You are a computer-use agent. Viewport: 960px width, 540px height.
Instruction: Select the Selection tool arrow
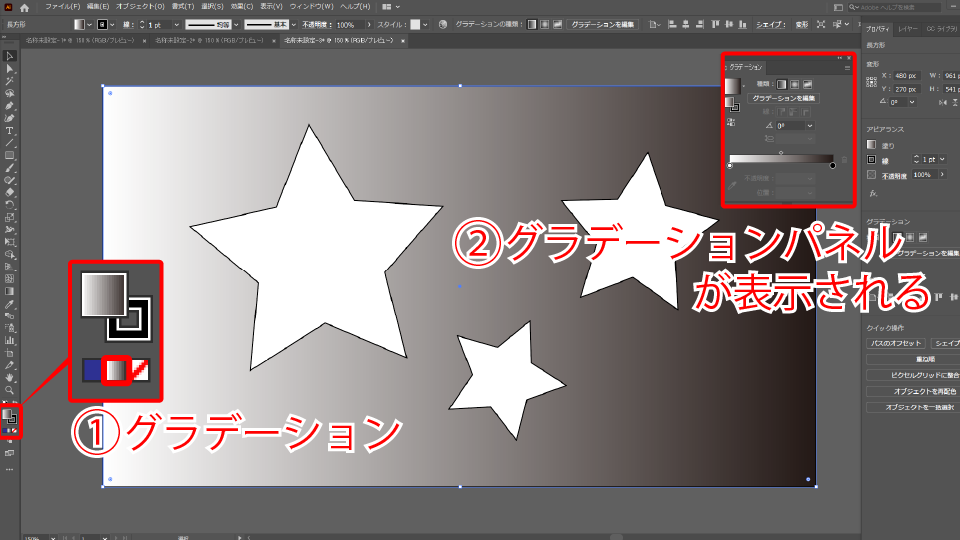coord(9,56)
